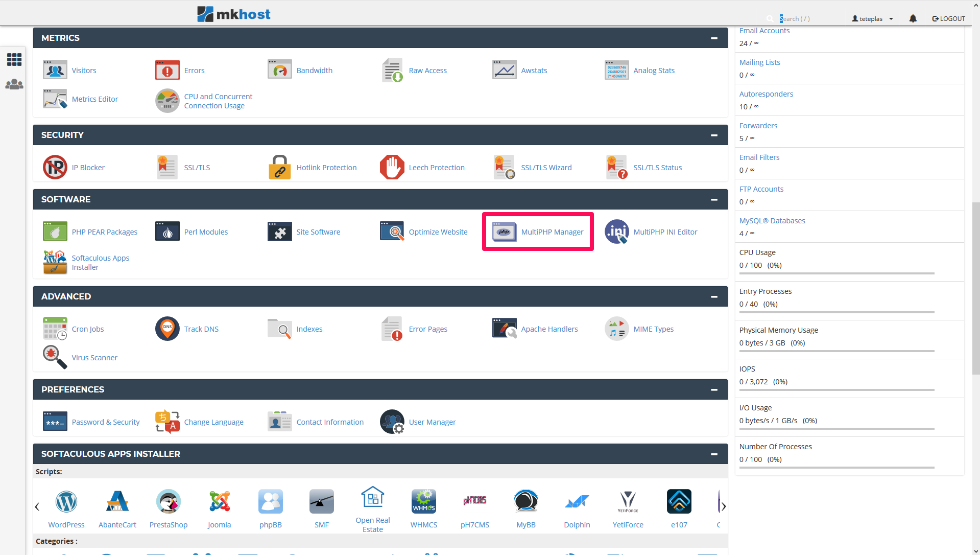Open the Forwarders link
This screenshot has width=980, height=555.
tap(758, 126)
